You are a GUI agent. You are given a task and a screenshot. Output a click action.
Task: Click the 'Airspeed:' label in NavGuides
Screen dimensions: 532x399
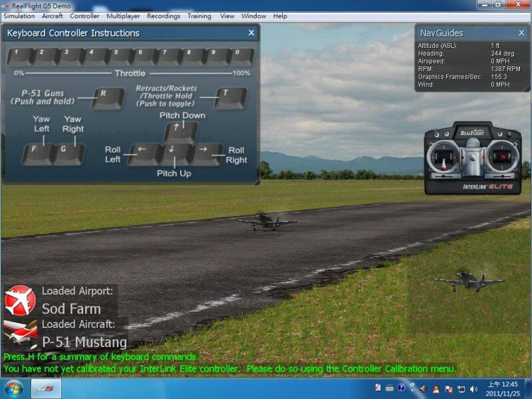click(432, 61)
